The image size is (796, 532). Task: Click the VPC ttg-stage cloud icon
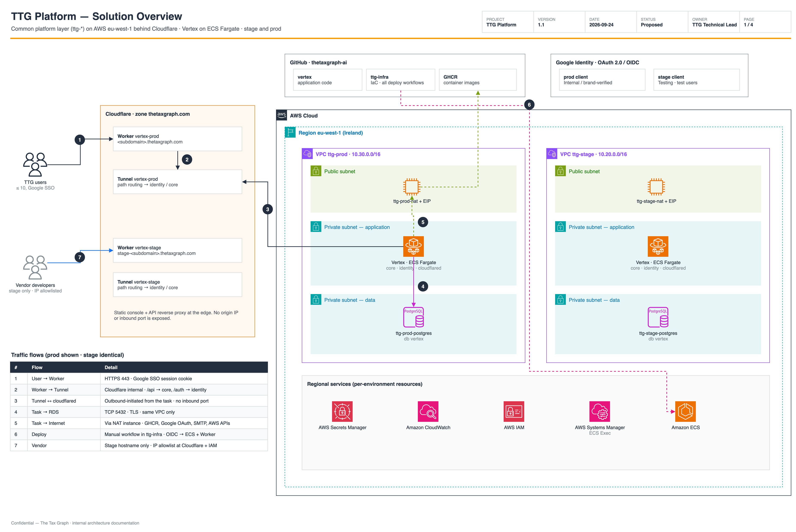552,154
